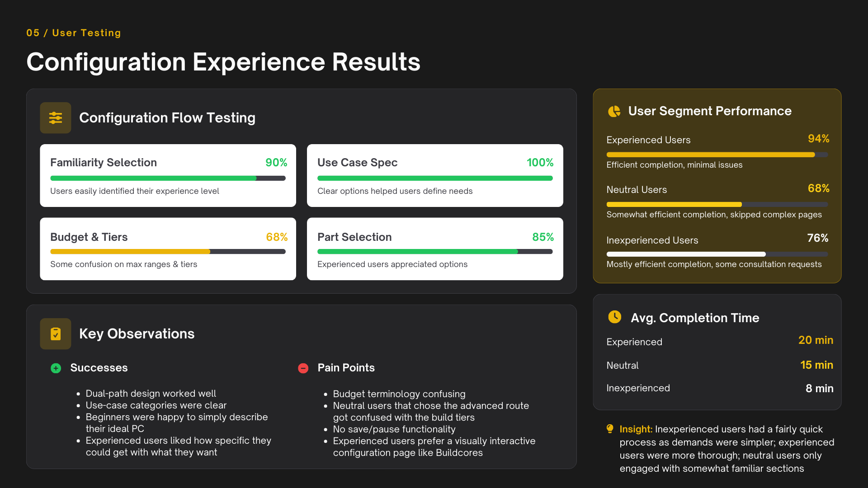Click the 20 min Experienced completion time
The image size is (868, 488).
coord(816,340)
